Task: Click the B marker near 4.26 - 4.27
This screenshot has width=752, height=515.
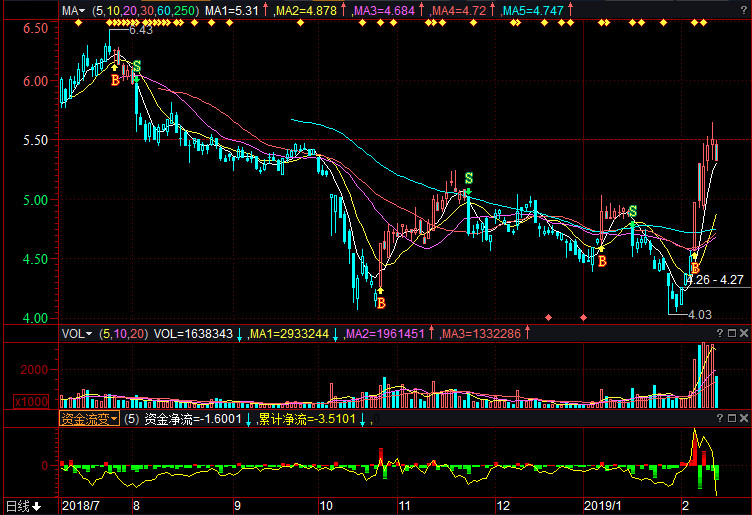Action: 694,267
